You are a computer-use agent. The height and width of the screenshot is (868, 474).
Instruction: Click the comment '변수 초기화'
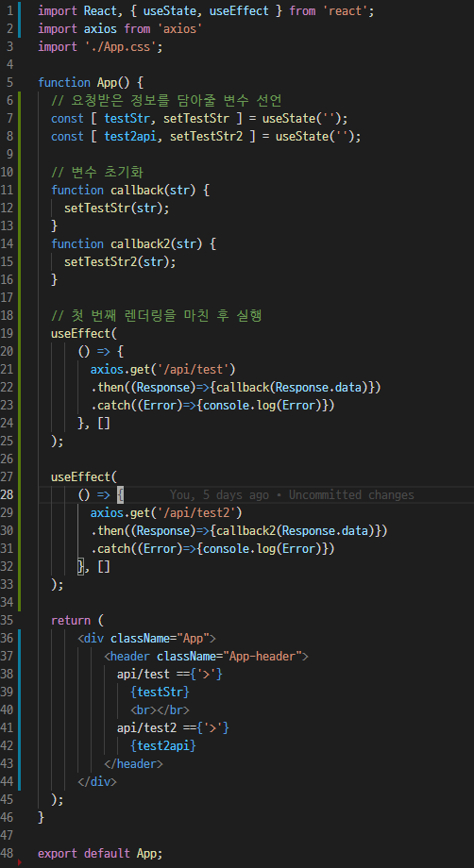pyautogui.click(x=97, y=172)
